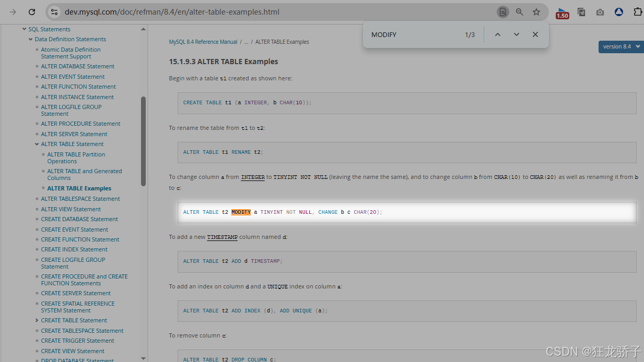Open the zoom magnifier icon in address bar
The height and width of the screenshot is (362, 644).
[519, 12]
